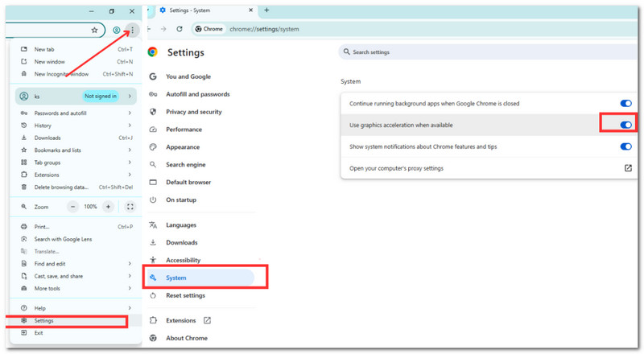
Task: Open a new tab with plus button
Action: pyautogui.click(x=266, y=10)
